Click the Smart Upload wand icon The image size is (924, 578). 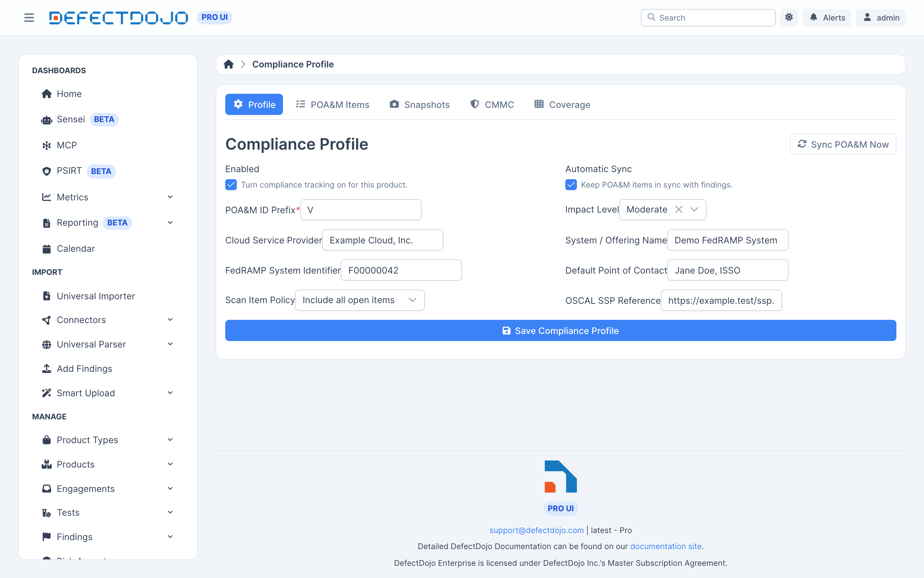pos(47,393)
